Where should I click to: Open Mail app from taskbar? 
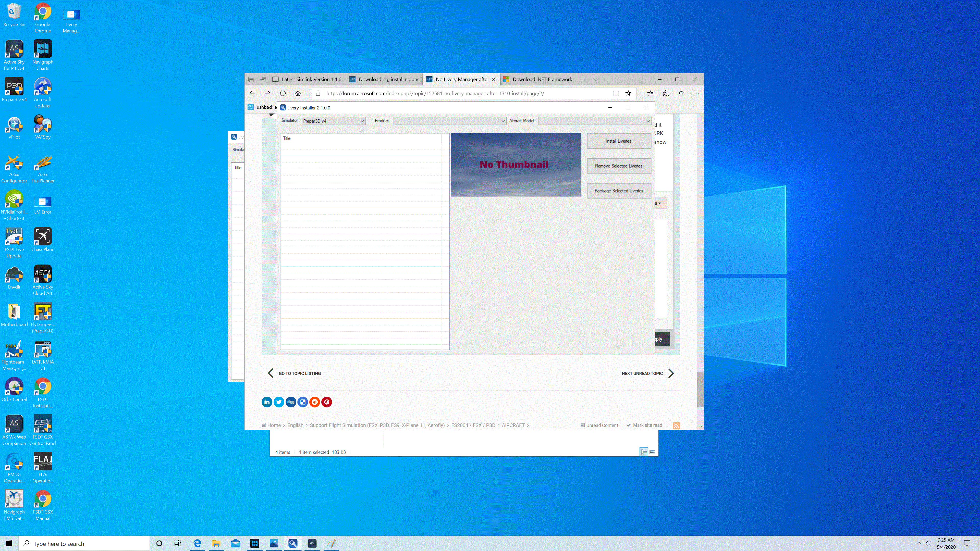[x=235, y=543]
